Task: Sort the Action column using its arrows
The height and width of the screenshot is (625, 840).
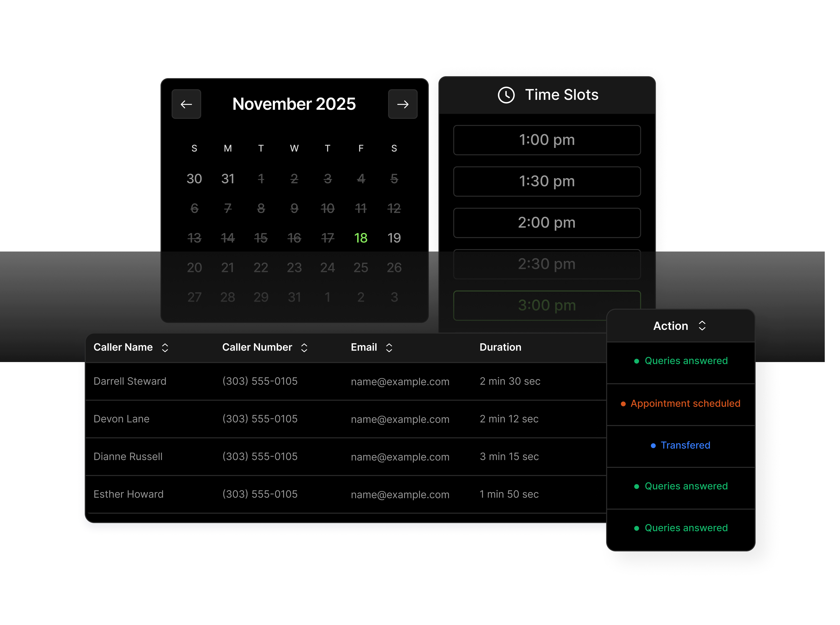Action: [x=702, y=326]
